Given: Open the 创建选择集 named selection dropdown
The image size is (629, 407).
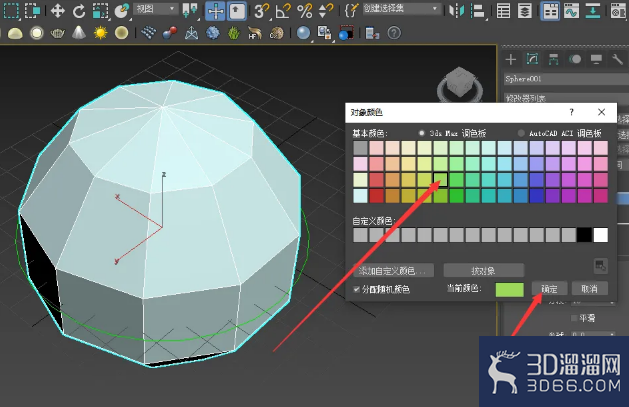Looking at the screenshot, I should click(x=401, y=8).
